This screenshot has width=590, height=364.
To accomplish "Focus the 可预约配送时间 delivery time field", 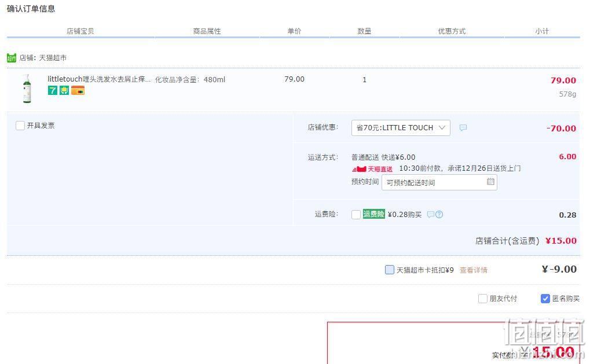I will click(x=439, y=182).
